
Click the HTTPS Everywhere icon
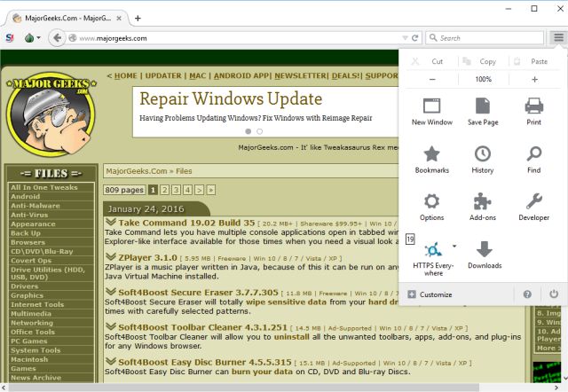click(433, 250)
